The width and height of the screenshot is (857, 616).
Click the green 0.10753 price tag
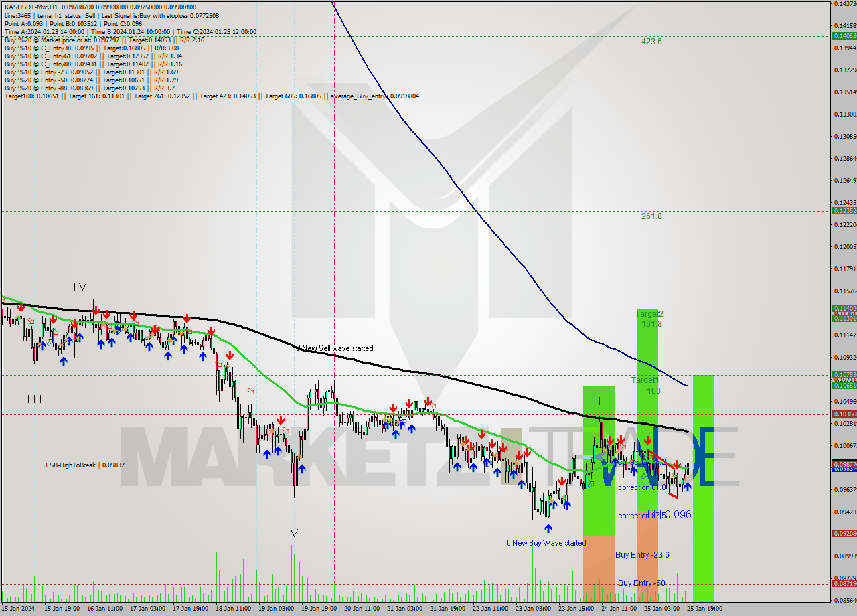(x=844, y=375)
